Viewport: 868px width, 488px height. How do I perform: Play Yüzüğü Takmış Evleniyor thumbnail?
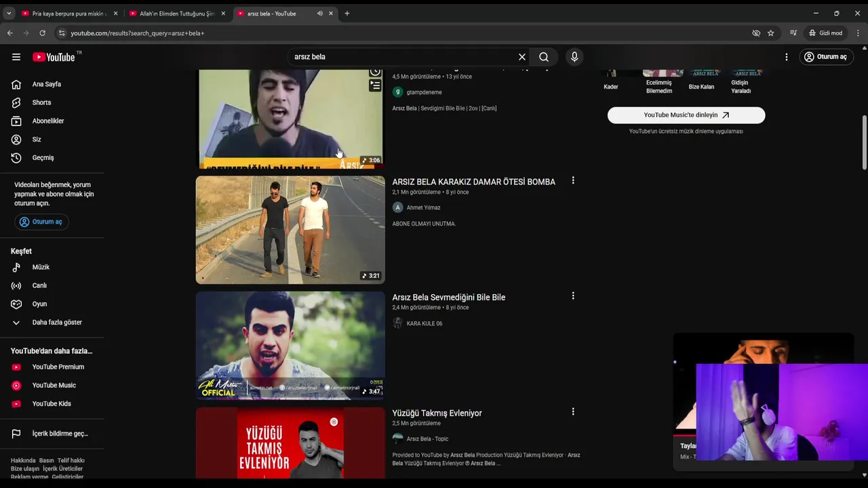pyautogui.click(x=290, y=443)
